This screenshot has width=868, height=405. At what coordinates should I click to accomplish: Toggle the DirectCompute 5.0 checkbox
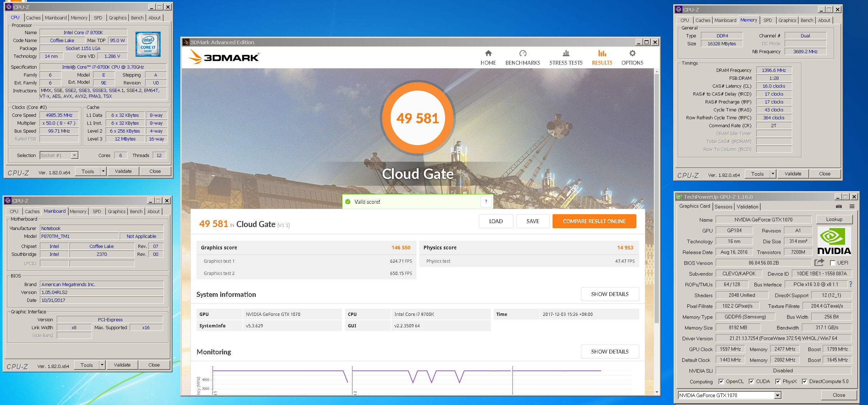point(804,381)
